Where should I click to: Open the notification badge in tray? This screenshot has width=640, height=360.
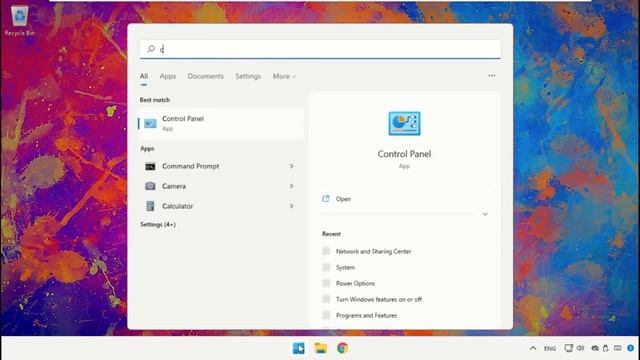(x=631, y=348)
